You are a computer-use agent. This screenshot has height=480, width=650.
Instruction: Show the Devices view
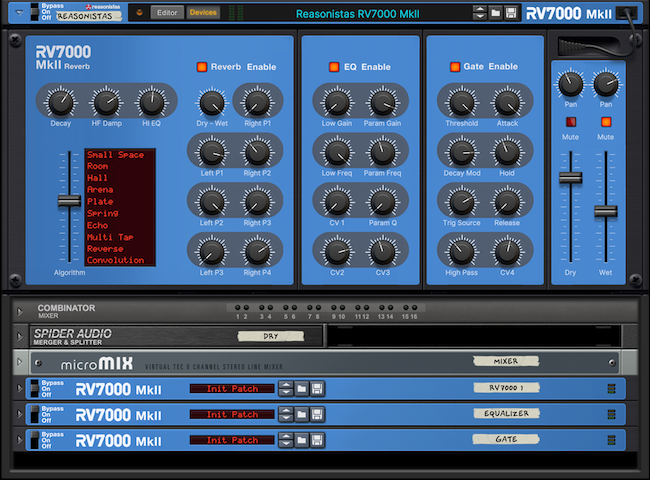click(203, 12)
